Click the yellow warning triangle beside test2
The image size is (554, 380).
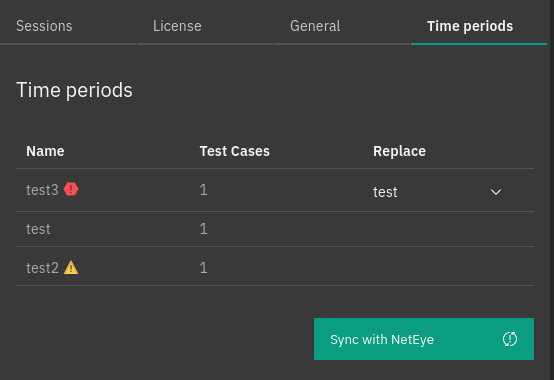point(71,267)
